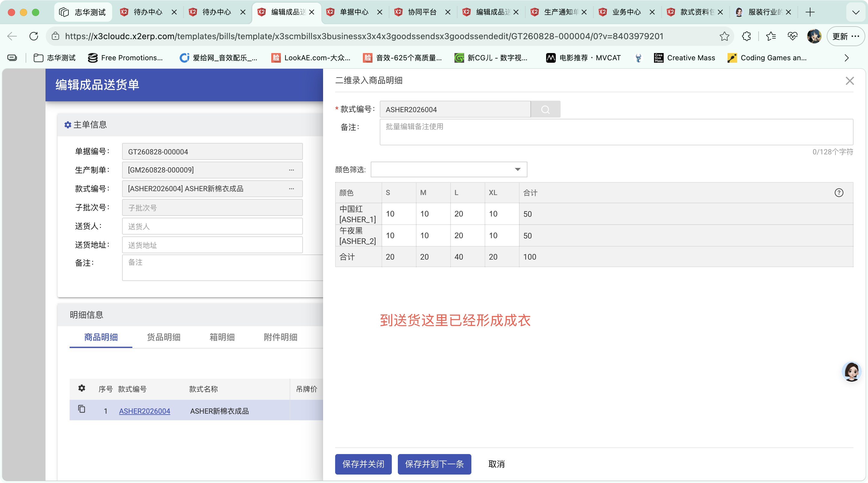
Task: Click the search icon beside 款式编号 field
Action: pyautogui.click(x=545, y=109)
